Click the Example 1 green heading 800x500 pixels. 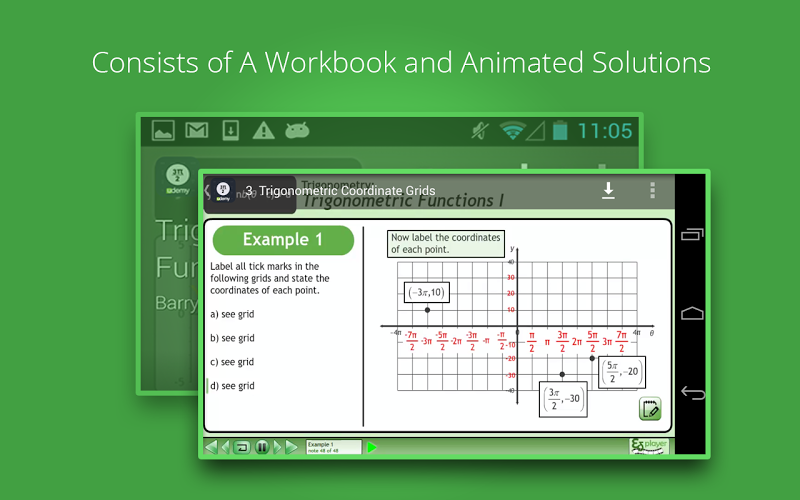point(283,240)
